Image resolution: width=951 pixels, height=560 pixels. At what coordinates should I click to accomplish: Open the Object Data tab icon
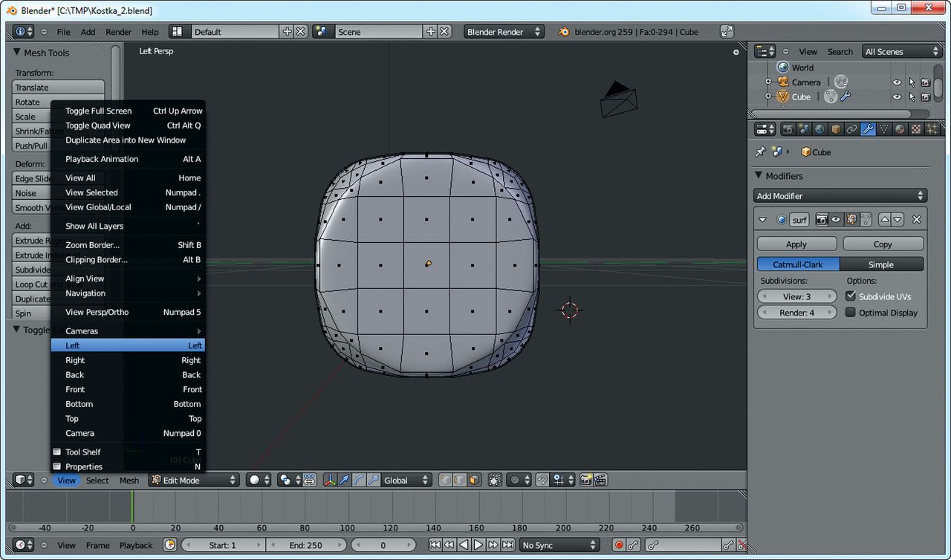click(883, 129)
